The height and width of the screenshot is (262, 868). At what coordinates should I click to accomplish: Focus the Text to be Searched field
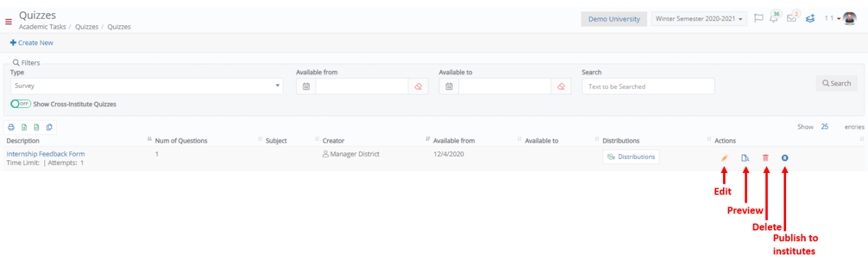648,86
